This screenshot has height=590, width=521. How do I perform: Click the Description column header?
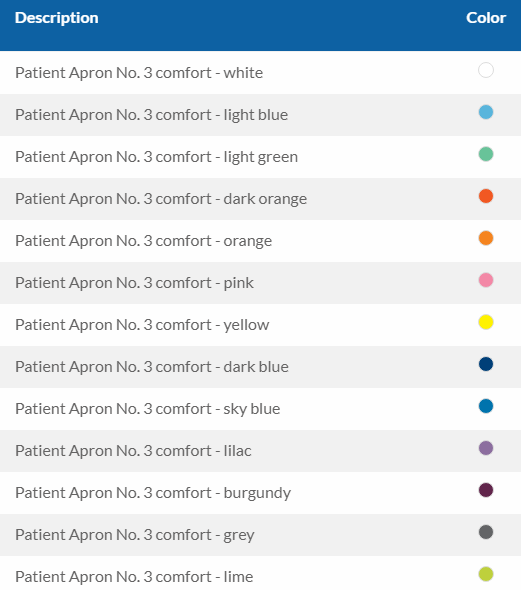(56, 18)
